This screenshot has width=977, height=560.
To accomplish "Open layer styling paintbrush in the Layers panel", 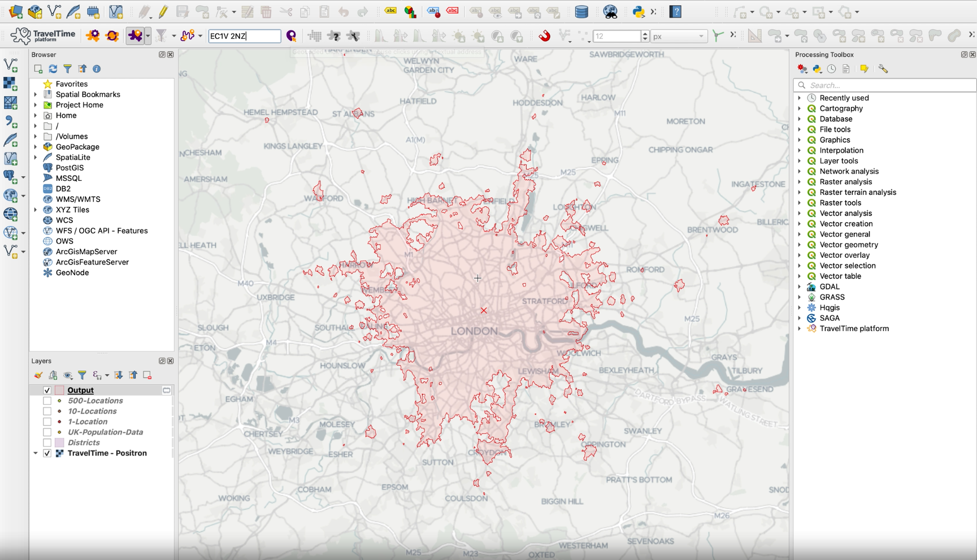I will click(x=38, y=375).
